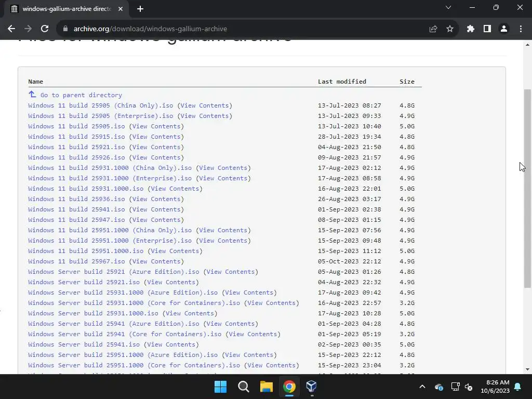Download Windows 11 build 25951.1000 (China Only).iso

tap(110, 230)
